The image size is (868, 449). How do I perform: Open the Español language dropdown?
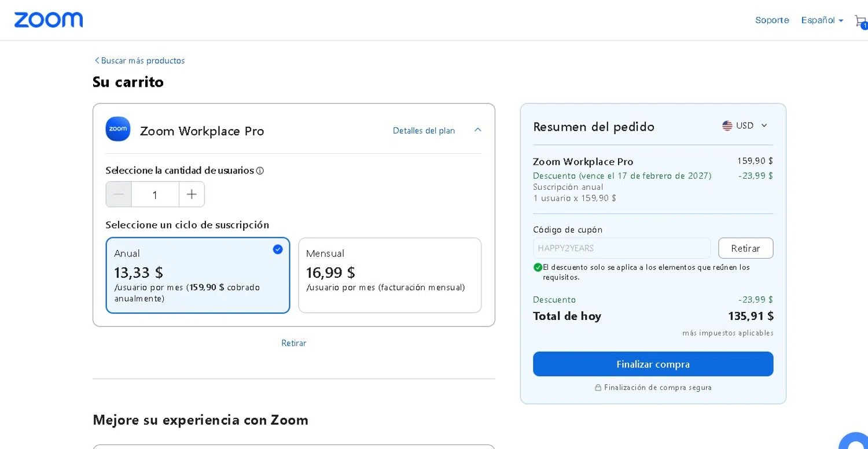pyautogui.click(x=822, y=20)
